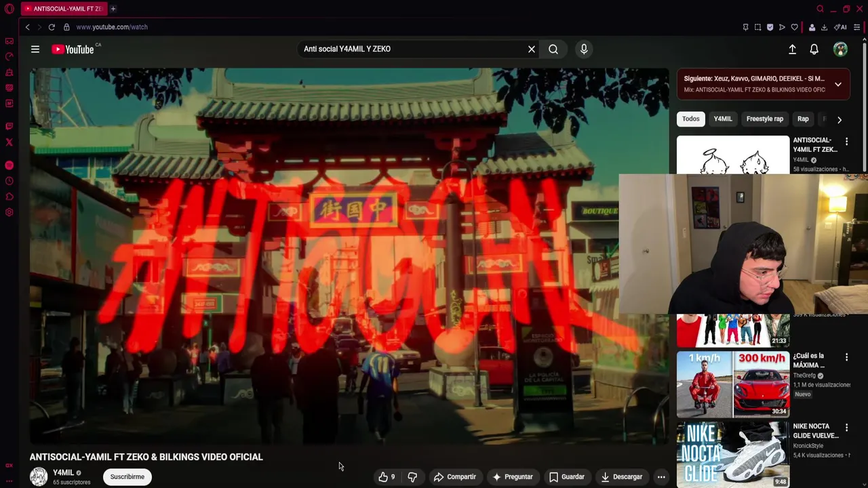Open new tab with plus icon
Viewport: 868px width, 488px height.
coord(113,9)
